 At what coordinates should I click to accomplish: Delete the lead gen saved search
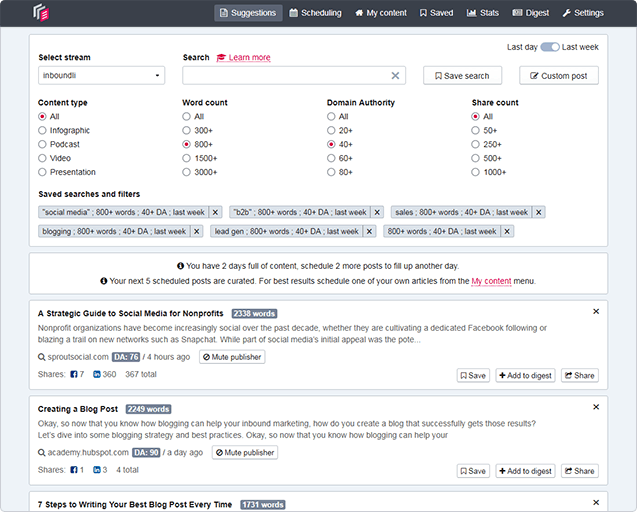(369, 231)
